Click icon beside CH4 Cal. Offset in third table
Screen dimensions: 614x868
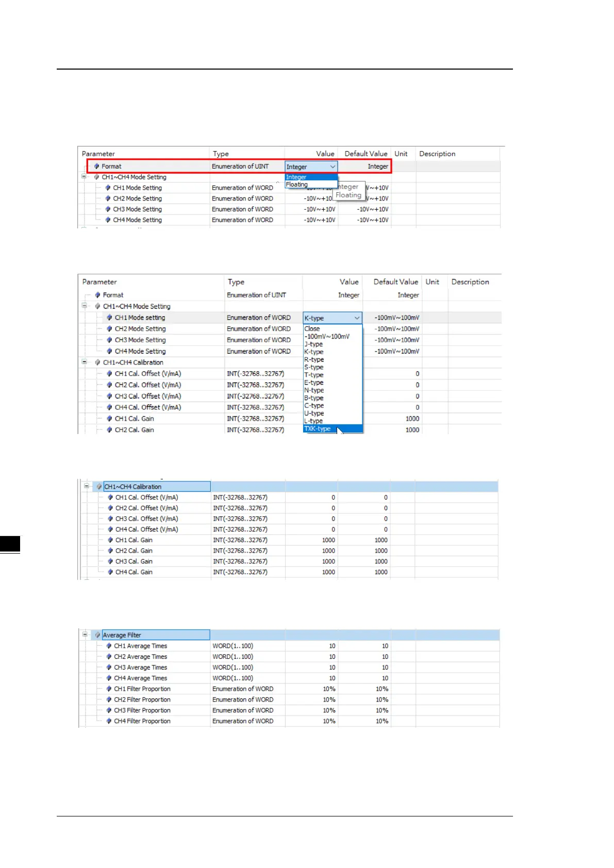(x=110, y=529)
